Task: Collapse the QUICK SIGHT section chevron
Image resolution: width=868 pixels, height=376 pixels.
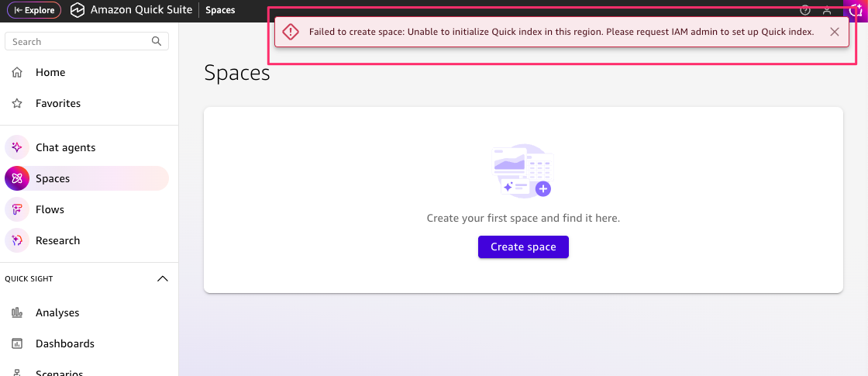Action: pyautogui.click(x=163, y=278)
